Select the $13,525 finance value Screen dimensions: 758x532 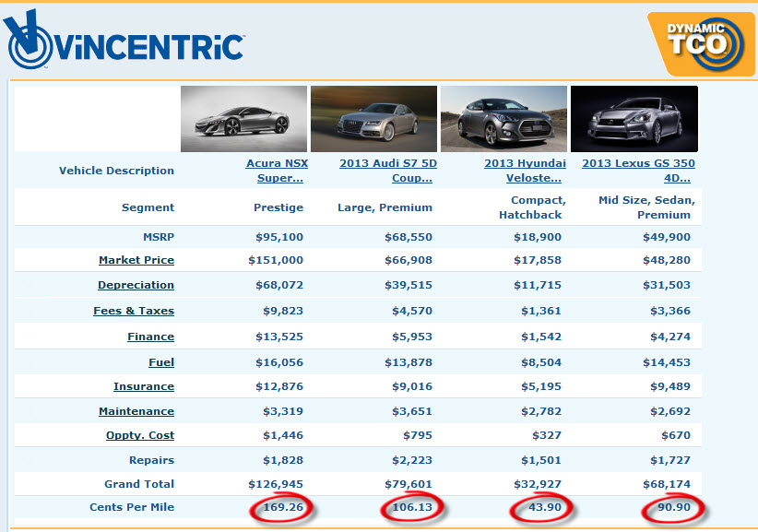279,337
